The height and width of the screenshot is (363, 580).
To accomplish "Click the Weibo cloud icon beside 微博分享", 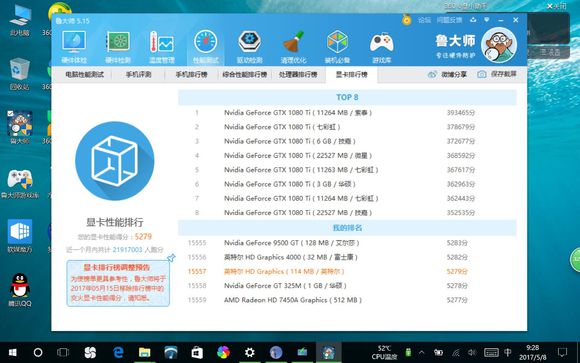I will tap(432, 74).
